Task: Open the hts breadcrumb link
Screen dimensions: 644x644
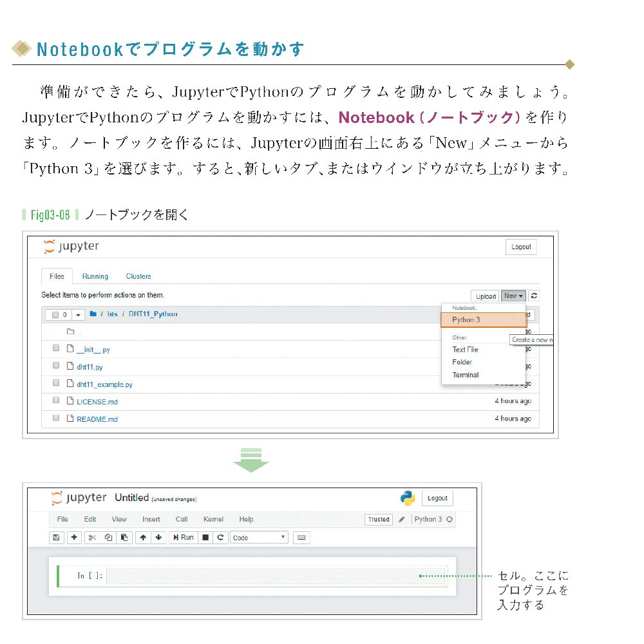Action: click(112, 314)
